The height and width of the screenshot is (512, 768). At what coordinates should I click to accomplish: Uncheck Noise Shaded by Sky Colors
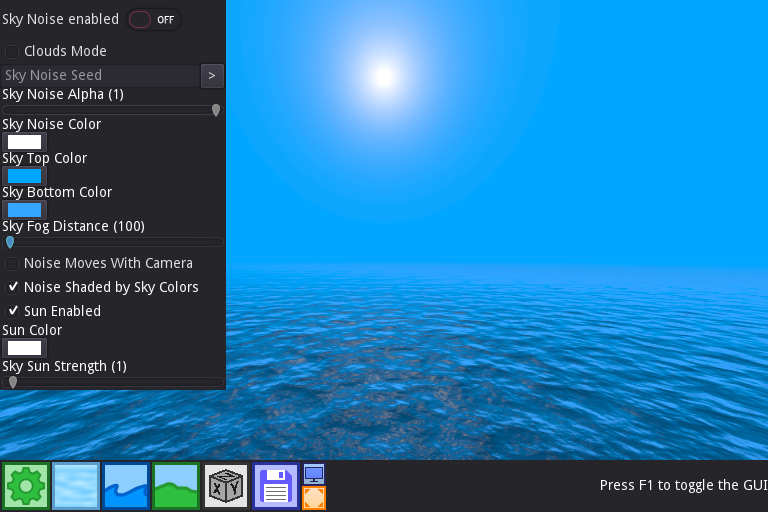coord(12,287)
